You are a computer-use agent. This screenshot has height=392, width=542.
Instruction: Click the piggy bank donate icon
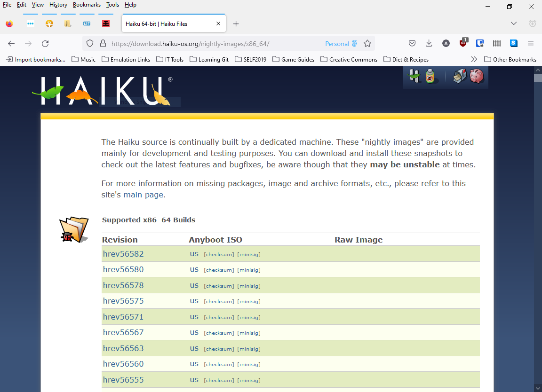click(x=476, y=76)
